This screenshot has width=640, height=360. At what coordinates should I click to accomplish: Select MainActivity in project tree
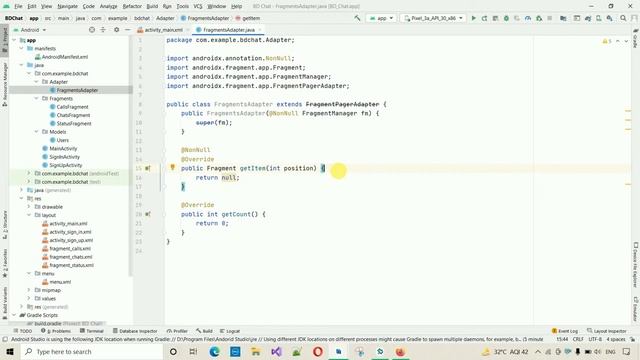(x=63, y=149)
